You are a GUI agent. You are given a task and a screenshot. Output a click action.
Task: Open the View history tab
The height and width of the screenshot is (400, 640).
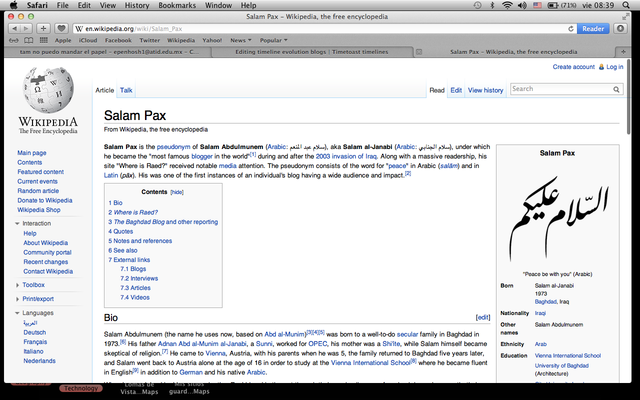coord(485,90)
